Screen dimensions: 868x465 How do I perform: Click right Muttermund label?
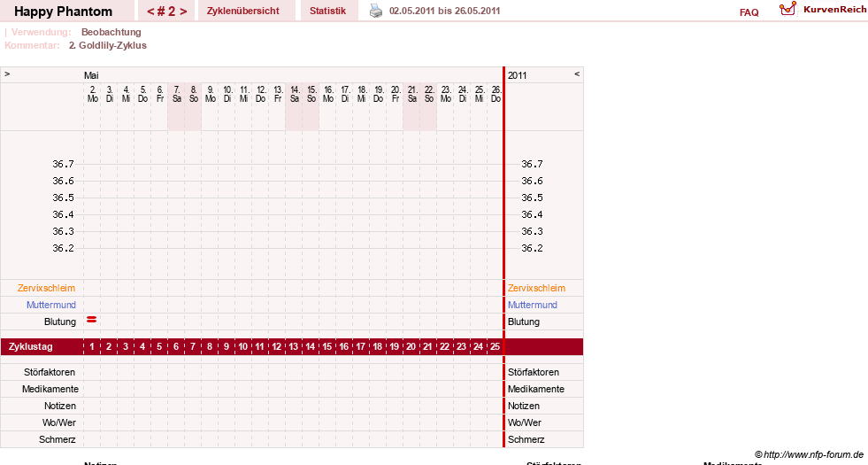coord(533,305)
